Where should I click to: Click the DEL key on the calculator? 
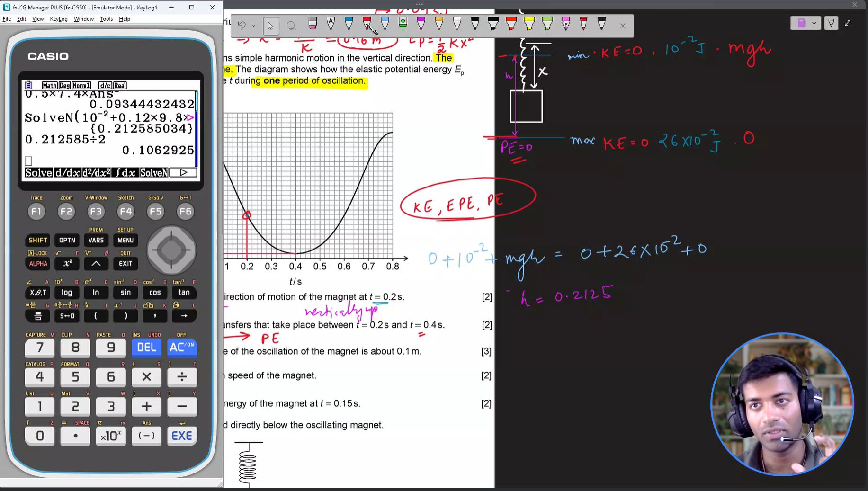(x=146, y=348)
